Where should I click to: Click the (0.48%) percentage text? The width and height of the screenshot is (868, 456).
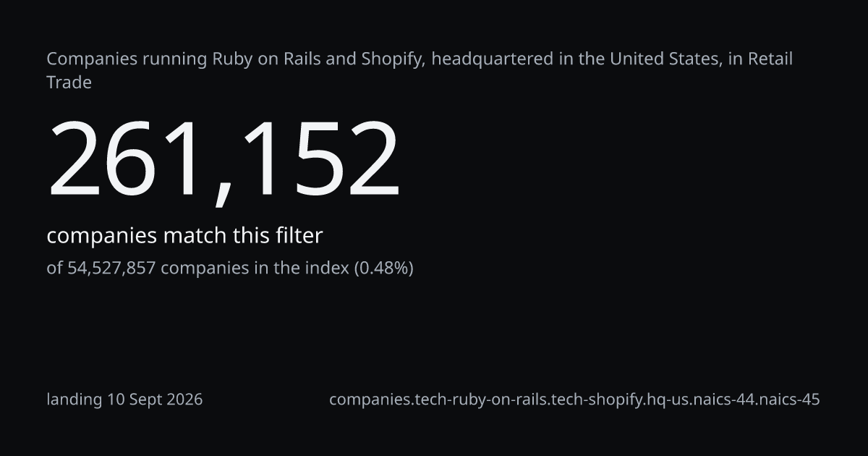click(383, 269)
